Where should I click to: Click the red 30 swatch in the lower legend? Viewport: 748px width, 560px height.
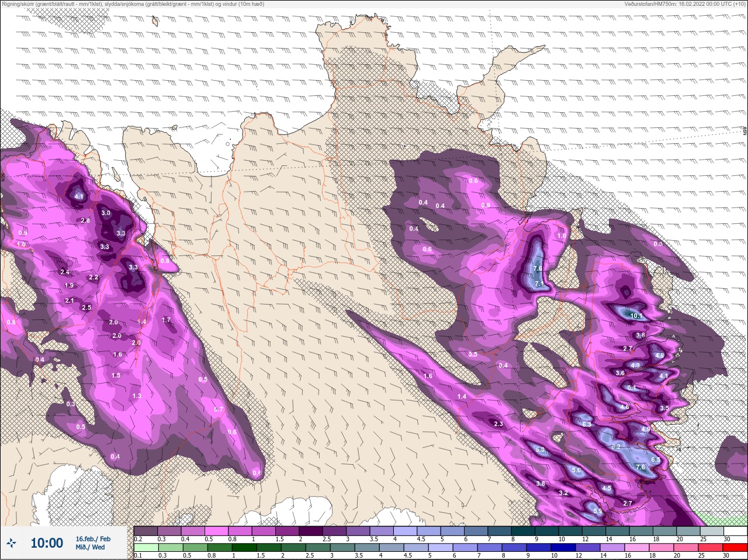point(736,547)
